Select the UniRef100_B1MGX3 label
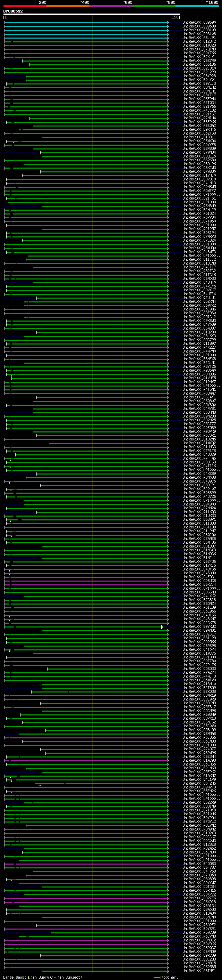Image resolution: width=222 pixels, height=980 pixels. [199, 550]
